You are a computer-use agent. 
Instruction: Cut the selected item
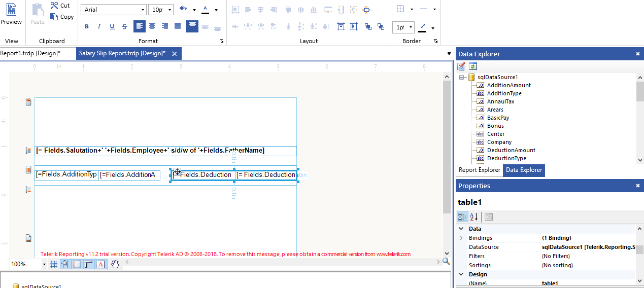click(60, 6)
